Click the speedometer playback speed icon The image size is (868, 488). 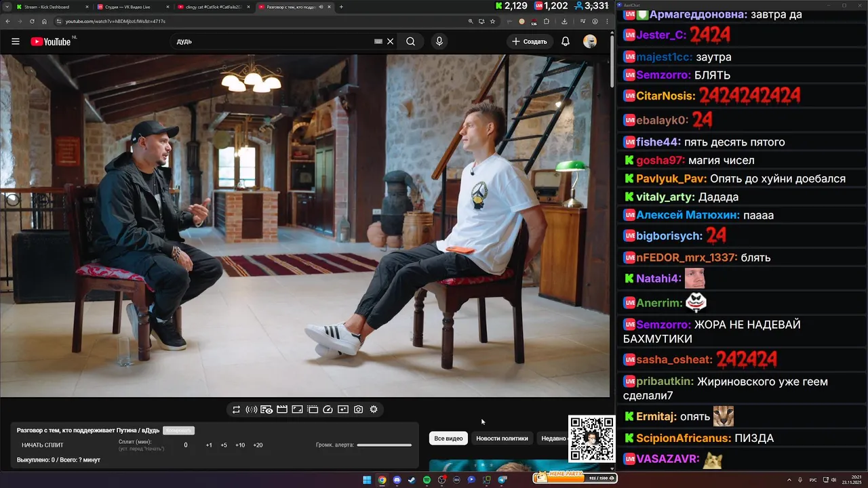click(328, 409)
